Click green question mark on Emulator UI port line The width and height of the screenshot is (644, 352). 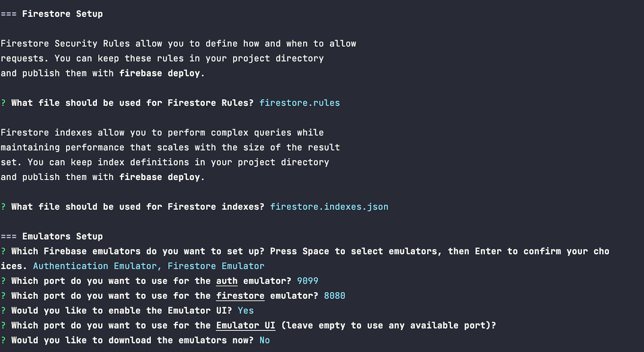3,325
